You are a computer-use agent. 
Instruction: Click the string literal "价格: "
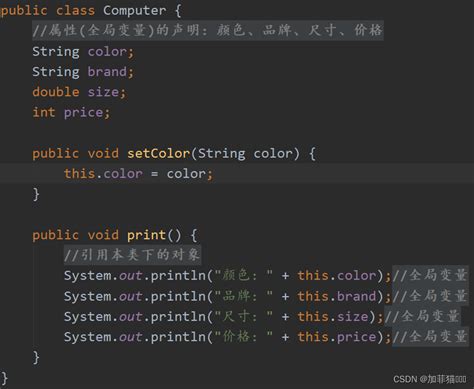click(x=244, y=336)
